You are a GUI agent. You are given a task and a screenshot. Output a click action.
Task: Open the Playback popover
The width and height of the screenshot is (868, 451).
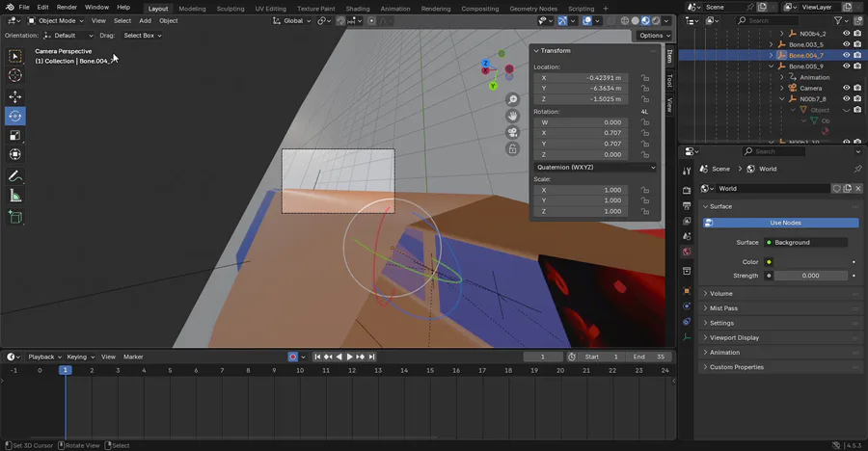44,357
